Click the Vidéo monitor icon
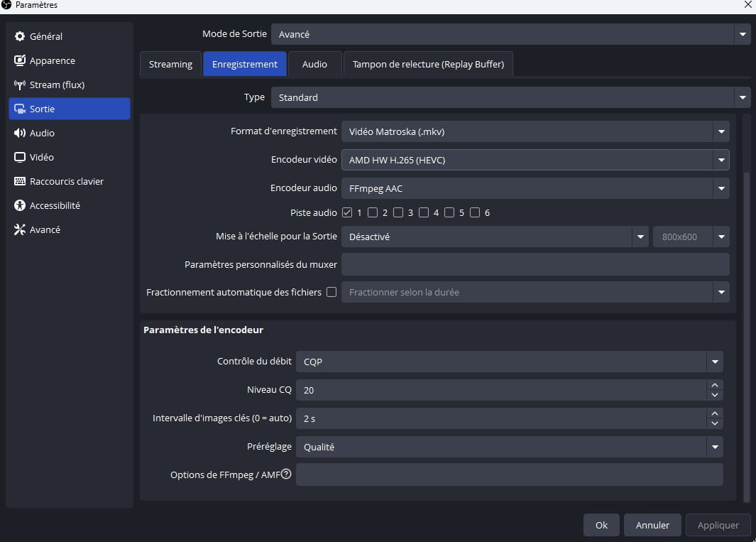This screenshot has height=542, width=756. click(x=20, y=157)
